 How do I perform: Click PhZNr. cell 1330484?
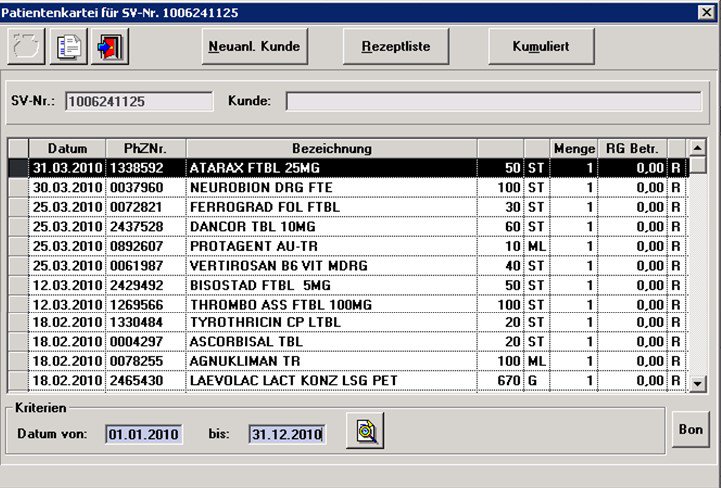click(146, 322)
